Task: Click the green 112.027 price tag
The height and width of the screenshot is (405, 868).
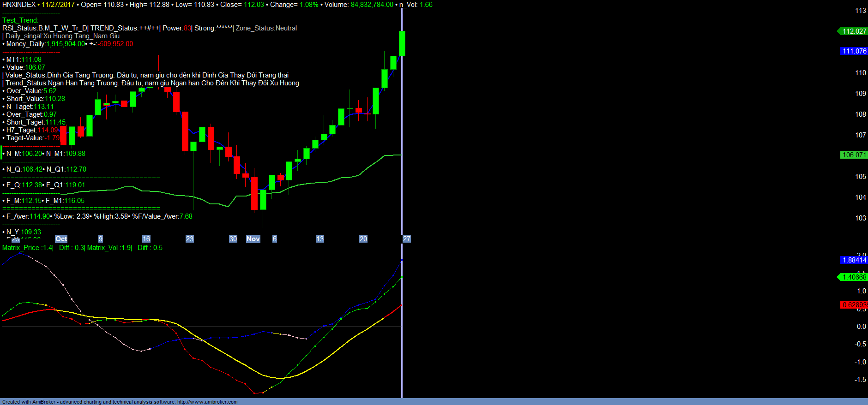Action: (854, 31)
